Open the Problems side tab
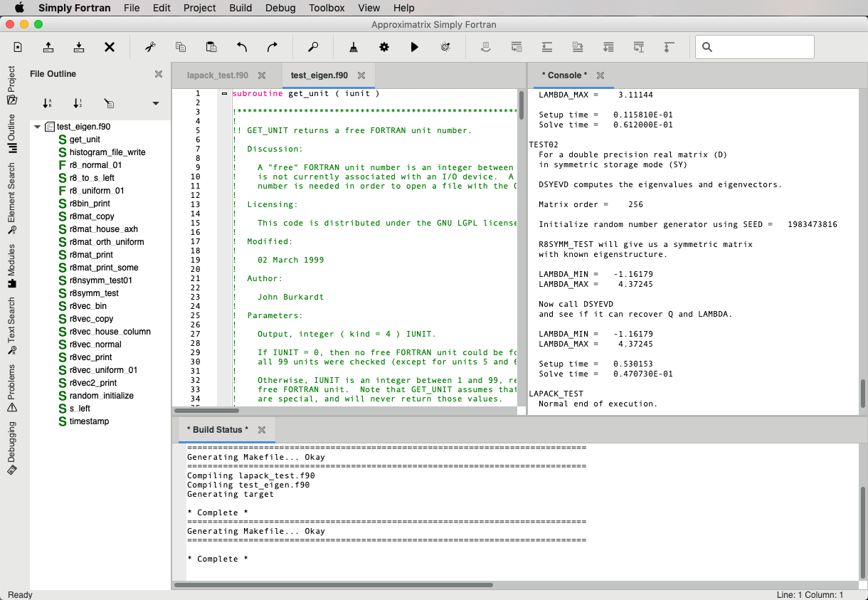868x600 pixels. pyautogui.click(x=11, y=388)
